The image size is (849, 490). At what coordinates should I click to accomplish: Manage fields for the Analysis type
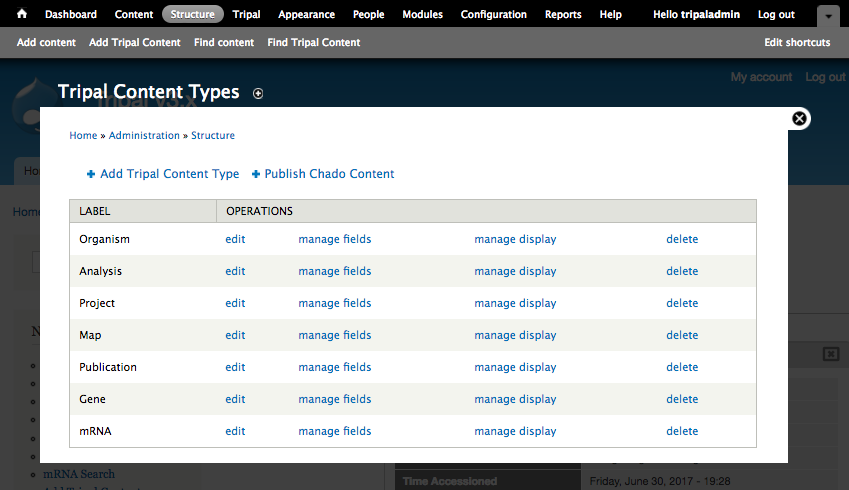(334, 271)
